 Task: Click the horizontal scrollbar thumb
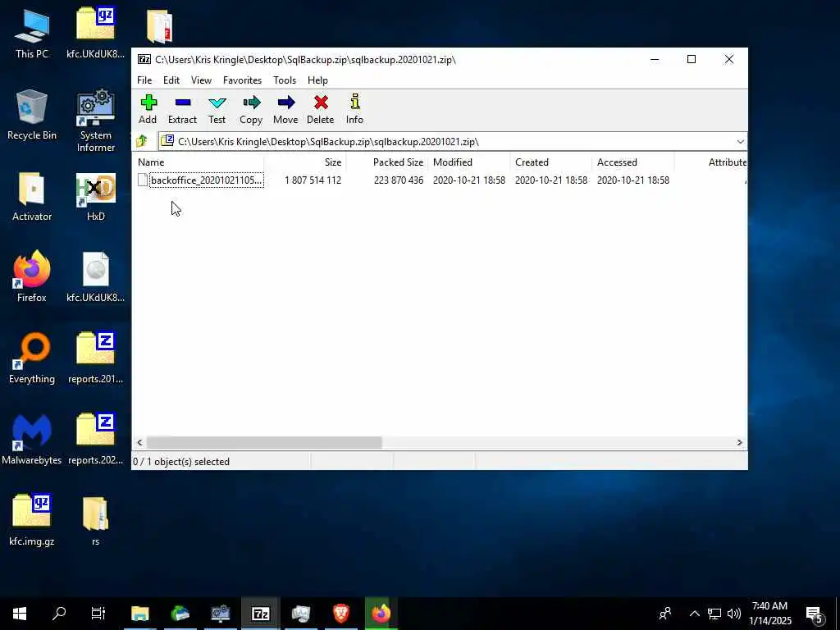[264, 442]
